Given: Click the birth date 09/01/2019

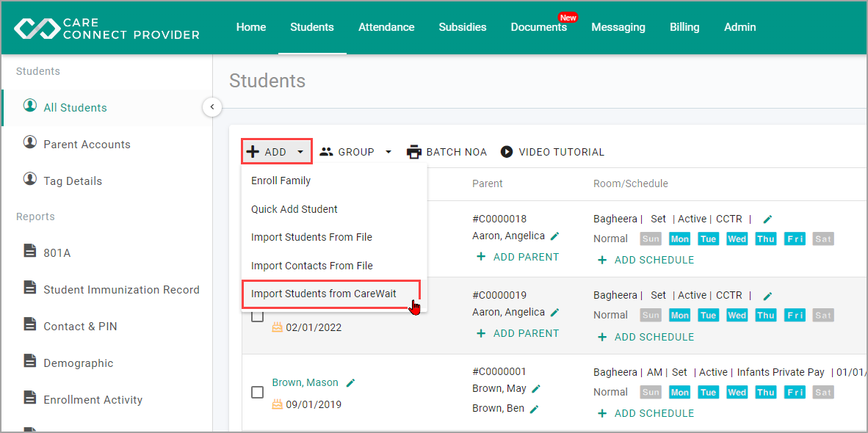Looking at the screenshot, I should [314, 404].
